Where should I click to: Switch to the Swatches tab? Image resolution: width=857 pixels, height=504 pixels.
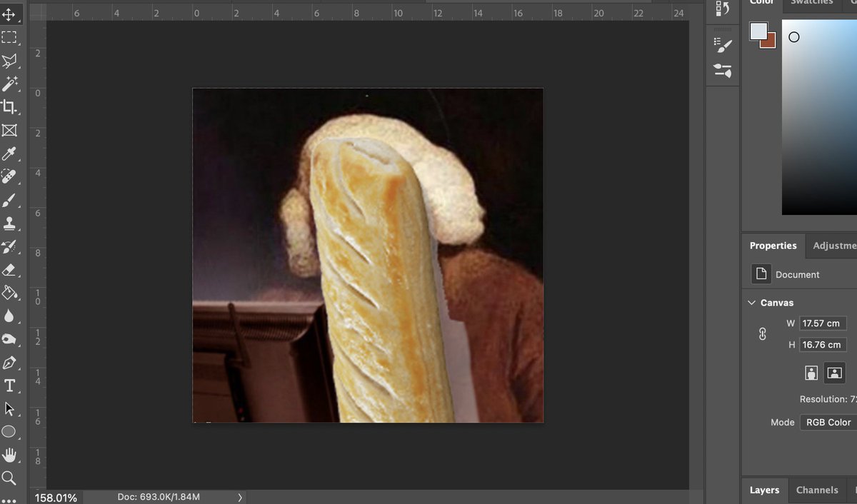pos(811,3)
